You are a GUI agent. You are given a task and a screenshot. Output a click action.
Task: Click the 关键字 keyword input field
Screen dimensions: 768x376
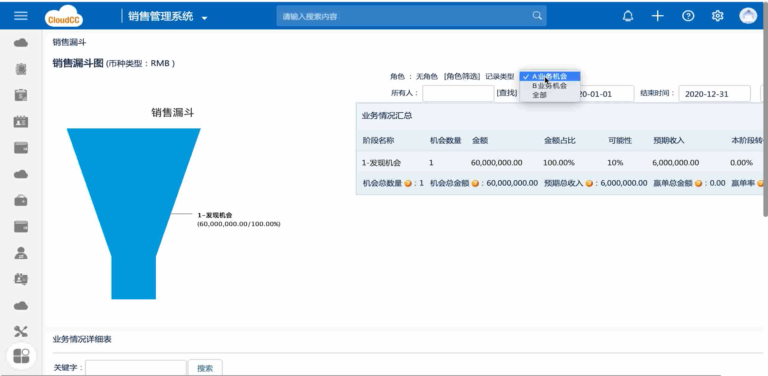136,368
